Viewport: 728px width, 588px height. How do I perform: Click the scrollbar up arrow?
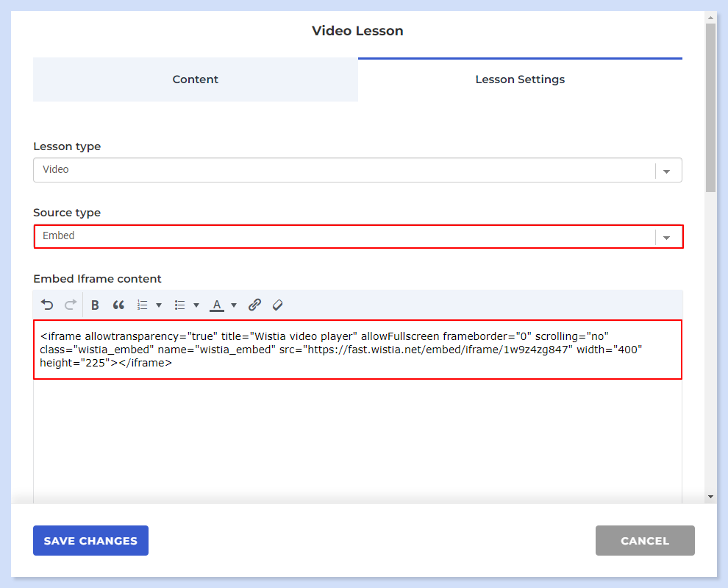710,18
